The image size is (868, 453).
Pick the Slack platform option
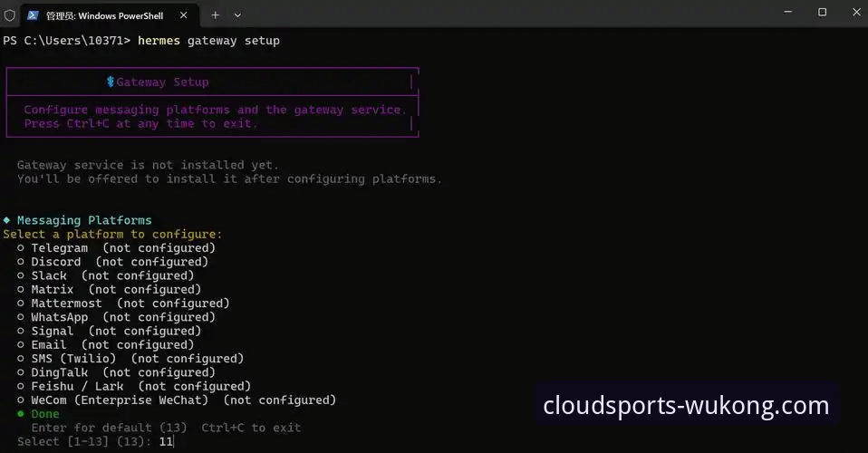[x=20, y=275]
